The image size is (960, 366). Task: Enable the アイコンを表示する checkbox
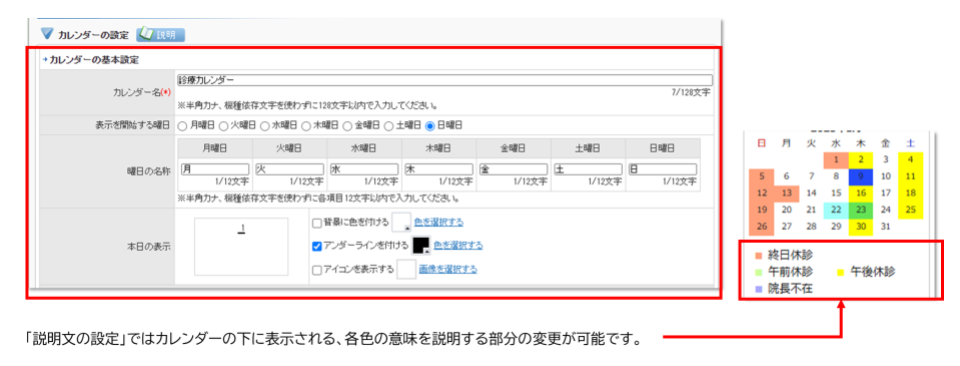click(x=317, y=270)
